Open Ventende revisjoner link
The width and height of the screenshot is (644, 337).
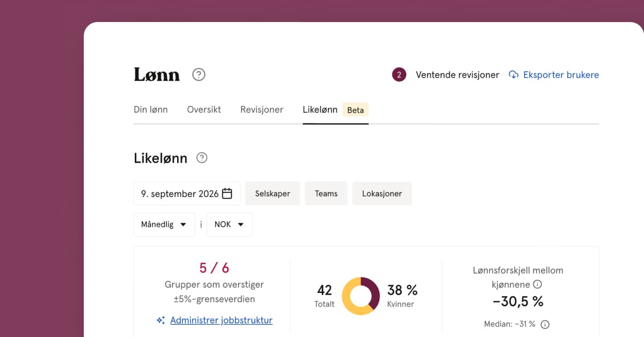pos(457,75)
